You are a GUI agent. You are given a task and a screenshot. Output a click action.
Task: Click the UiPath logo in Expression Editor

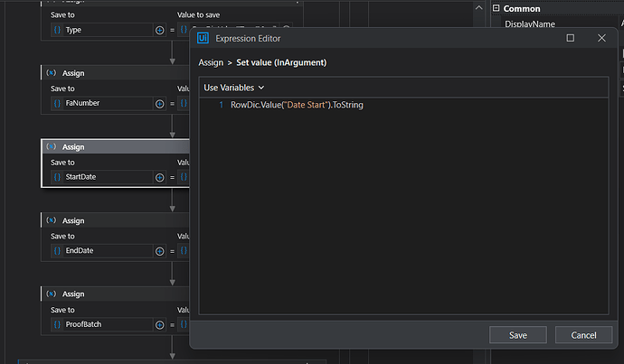pos(203,38)
